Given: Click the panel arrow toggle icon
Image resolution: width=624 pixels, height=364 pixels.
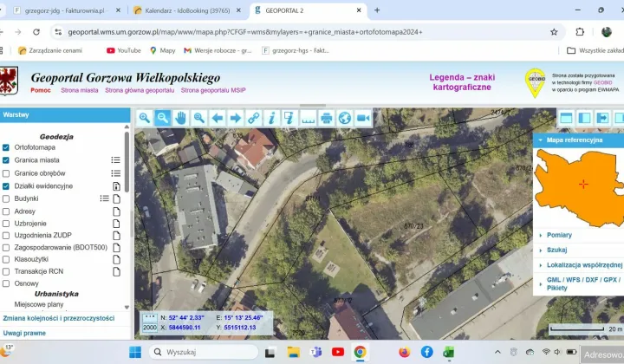Looking at the screenshot, I should coord(602,118).
